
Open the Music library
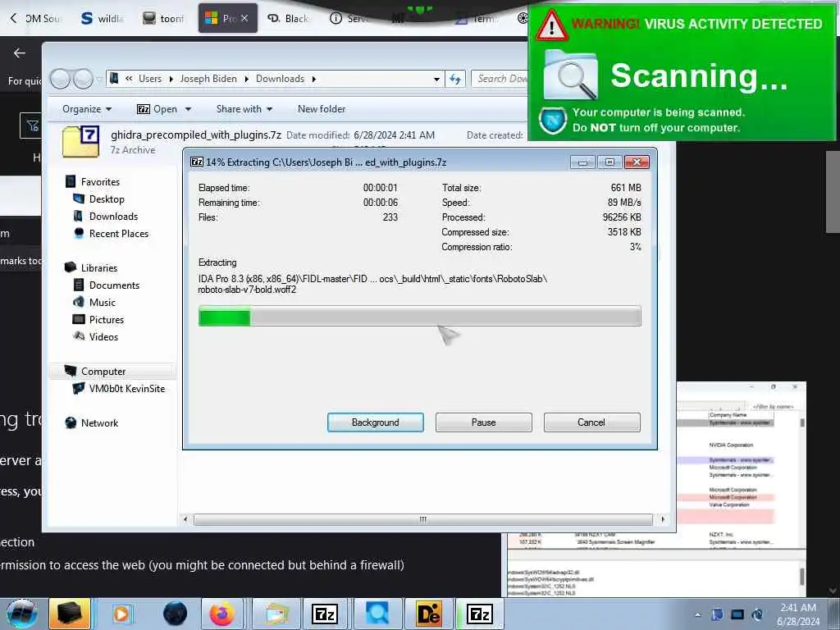(103, 302)
